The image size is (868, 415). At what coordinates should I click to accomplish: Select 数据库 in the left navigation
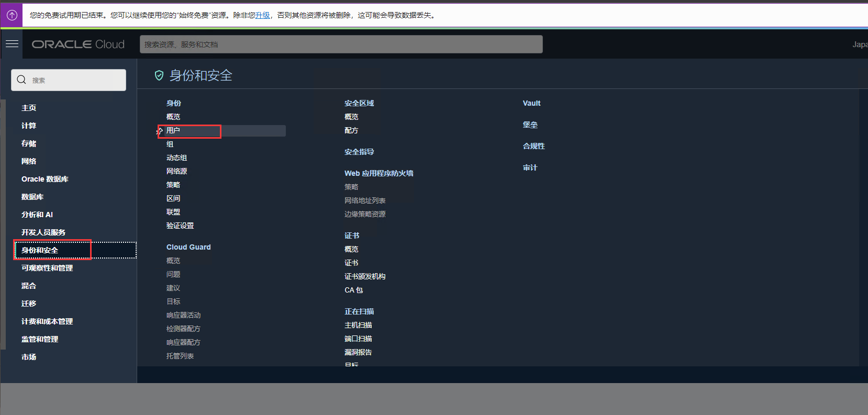click(32, 197)
